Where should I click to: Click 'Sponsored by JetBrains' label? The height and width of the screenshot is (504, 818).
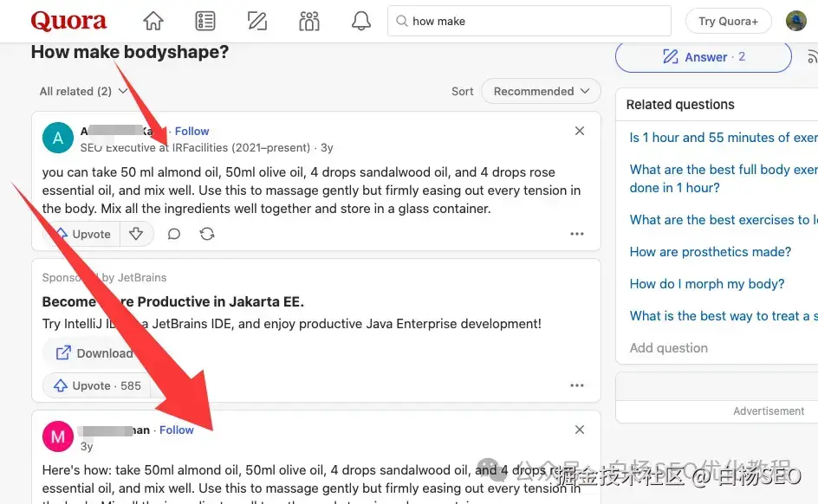[x=104, y=277]
